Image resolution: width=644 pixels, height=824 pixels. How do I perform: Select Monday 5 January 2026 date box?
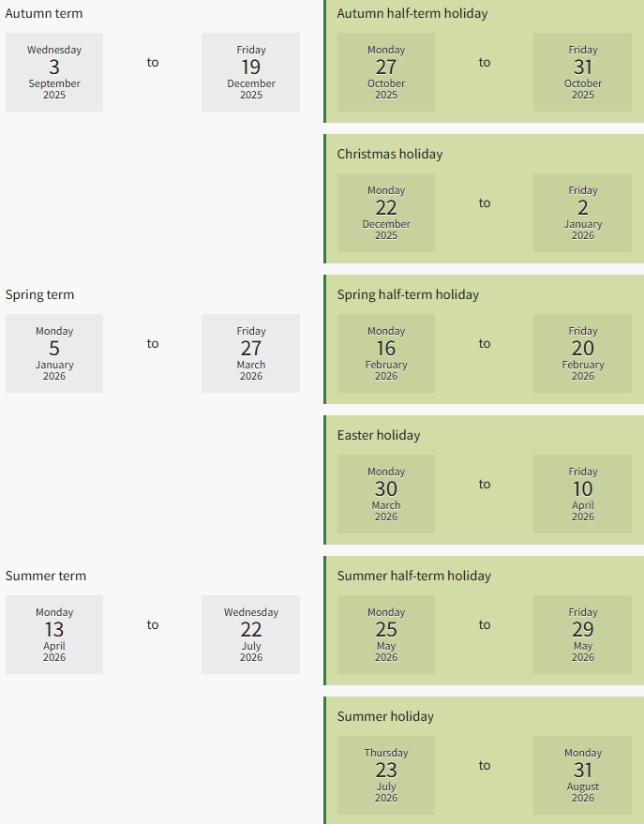54,353
